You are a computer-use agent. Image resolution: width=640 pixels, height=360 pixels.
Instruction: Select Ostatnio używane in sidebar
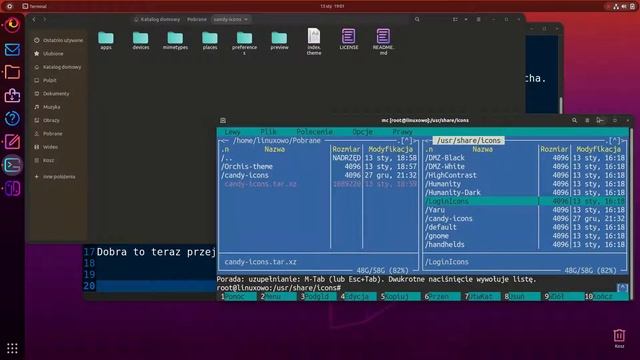58,40
